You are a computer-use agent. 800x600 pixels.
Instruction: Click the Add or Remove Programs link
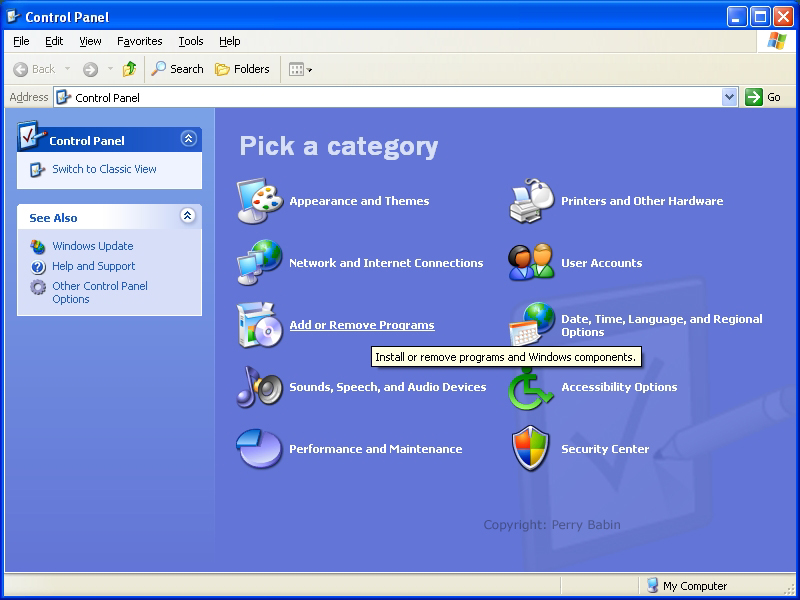pos(362,325)
